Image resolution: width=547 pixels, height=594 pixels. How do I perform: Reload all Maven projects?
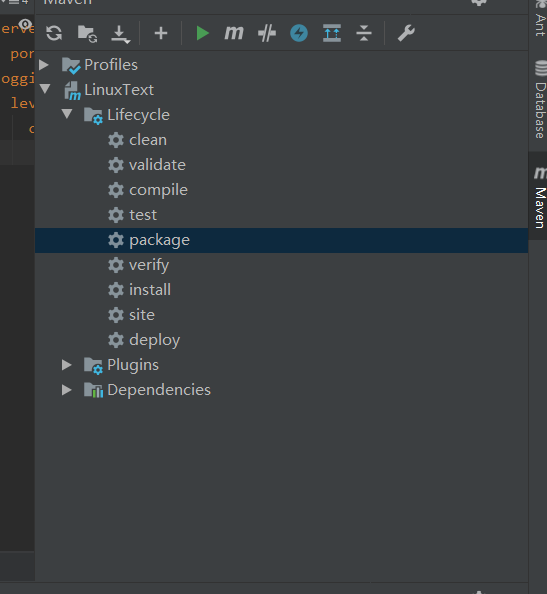54,33
